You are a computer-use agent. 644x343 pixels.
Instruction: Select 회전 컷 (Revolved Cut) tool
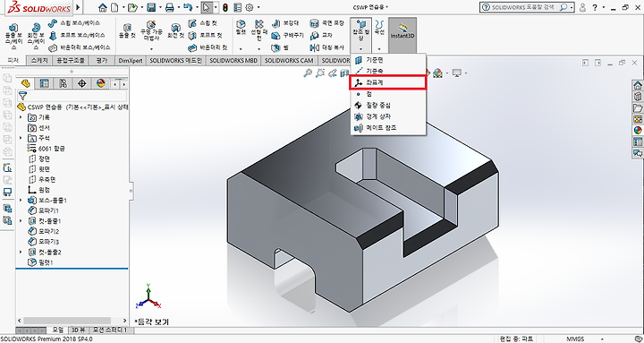pyautogui.click(x=175, y=31)
